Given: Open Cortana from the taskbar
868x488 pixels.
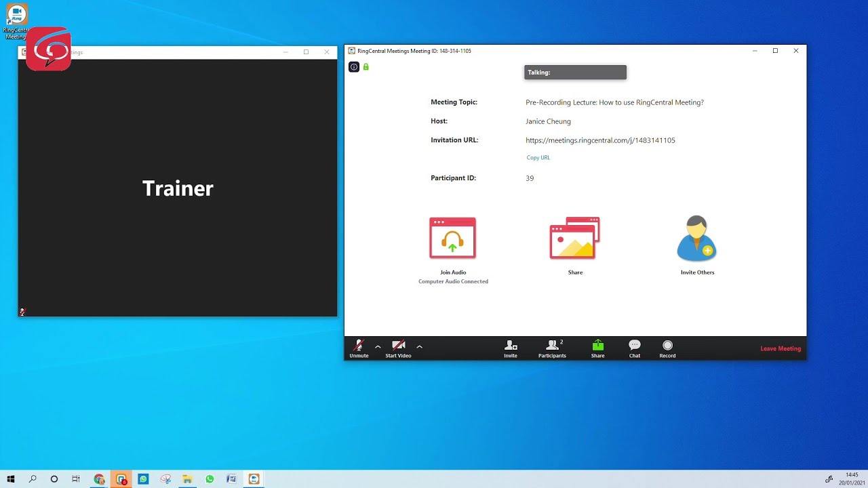Looking at the screenshot, I should point(54,479).
